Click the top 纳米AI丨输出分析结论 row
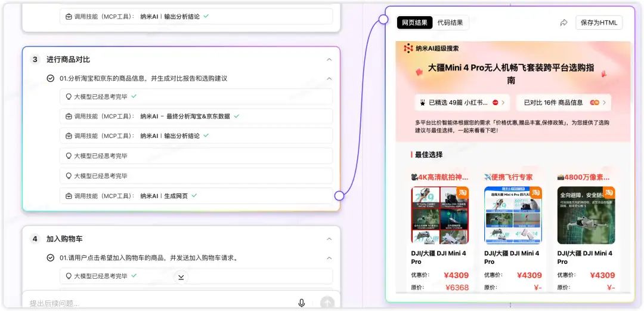This screenshot has width=644, height=311. [x=196, y=17]
